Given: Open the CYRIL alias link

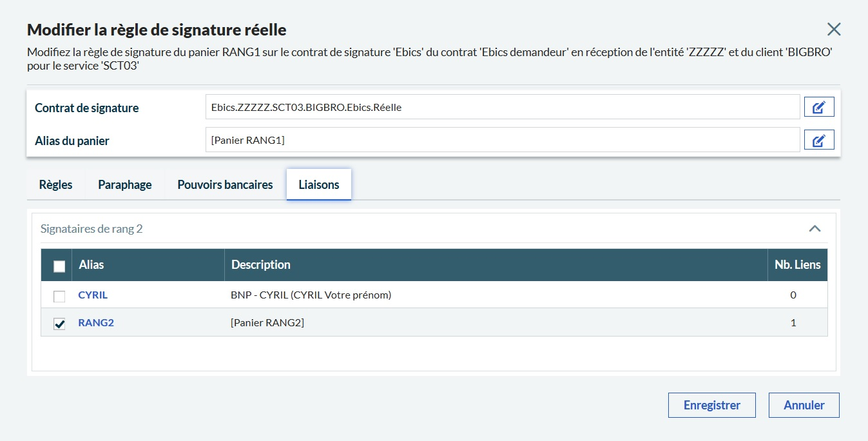Looking at the screenshot, I should pos(93,295).
